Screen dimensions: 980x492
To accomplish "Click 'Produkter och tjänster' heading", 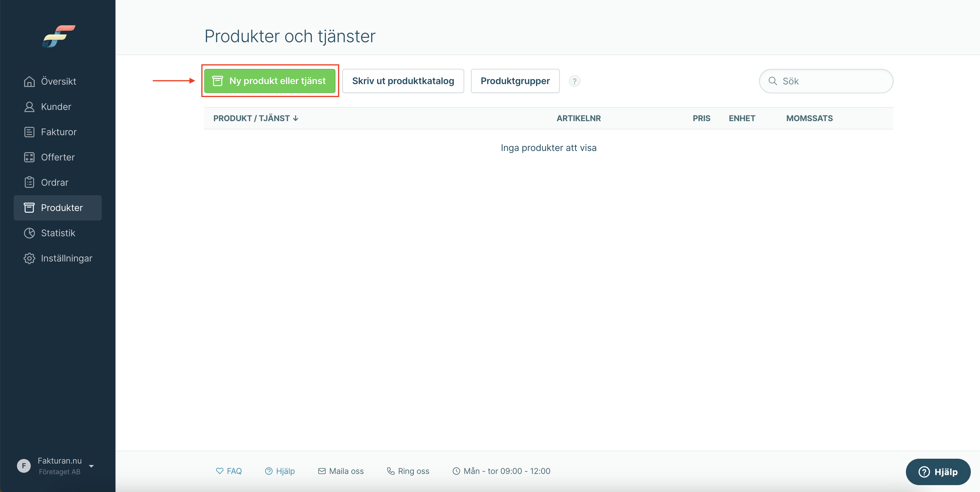I will click(290, 36).
